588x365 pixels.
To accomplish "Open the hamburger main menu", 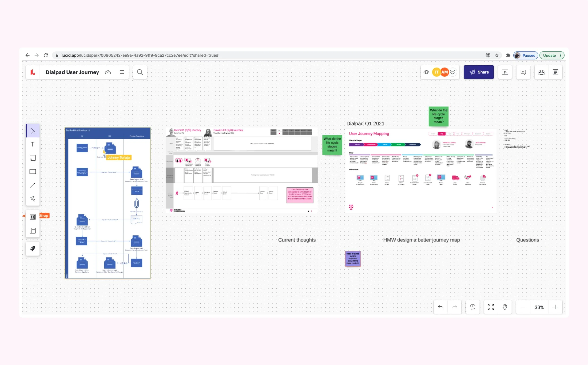I will 122,72.
